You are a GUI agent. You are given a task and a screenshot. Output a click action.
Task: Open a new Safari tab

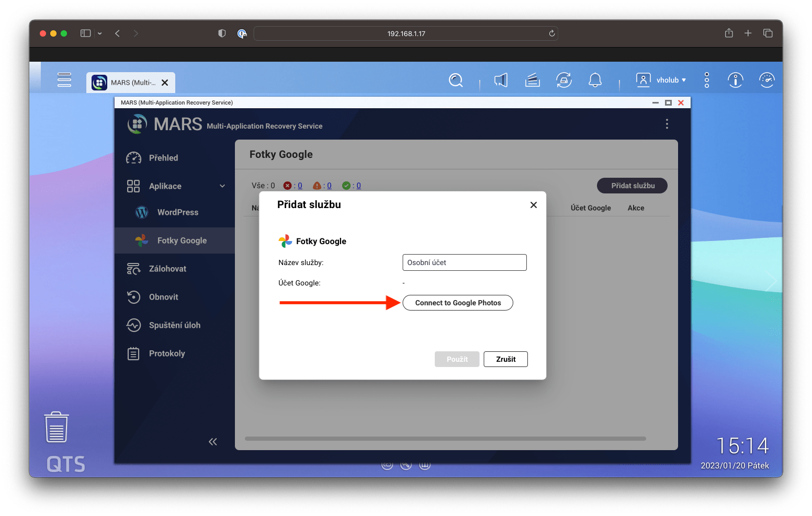pyautogui.click(x=748, y=33)
